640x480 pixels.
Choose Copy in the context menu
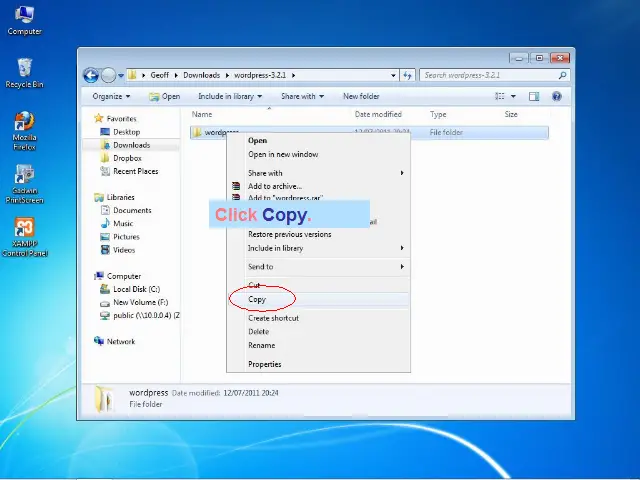click(318, 299)
